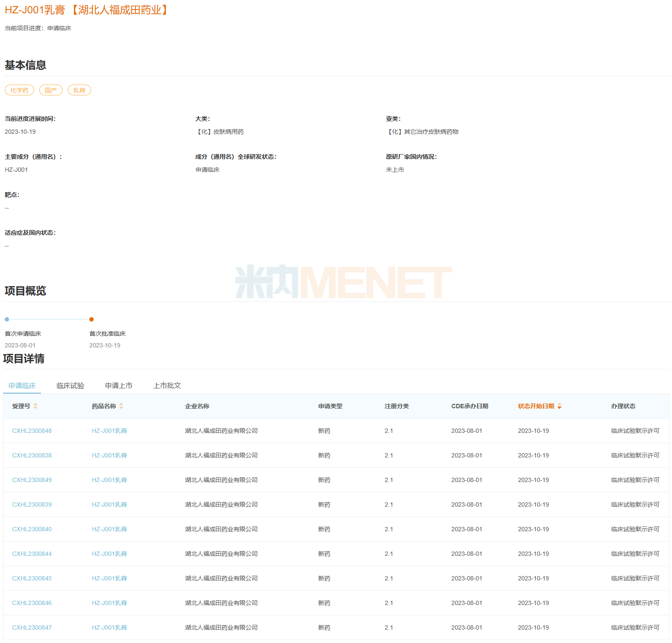The image size is (672, 643).
Task: Open the 申请上市 tab
Action: tap(119, 386)
